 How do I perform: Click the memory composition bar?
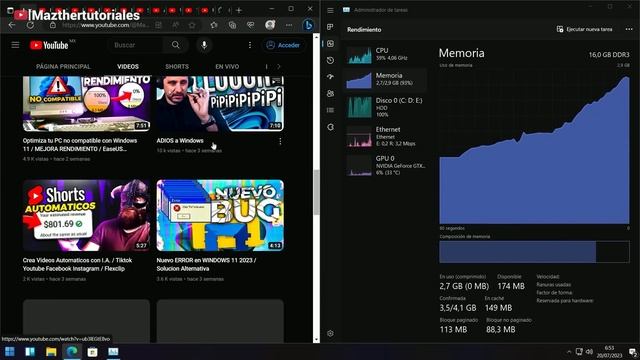click(534, 251)
